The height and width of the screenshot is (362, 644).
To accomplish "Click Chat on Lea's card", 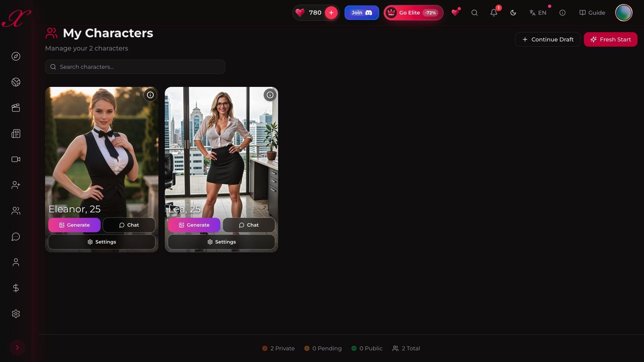I will tap(249, 225).
